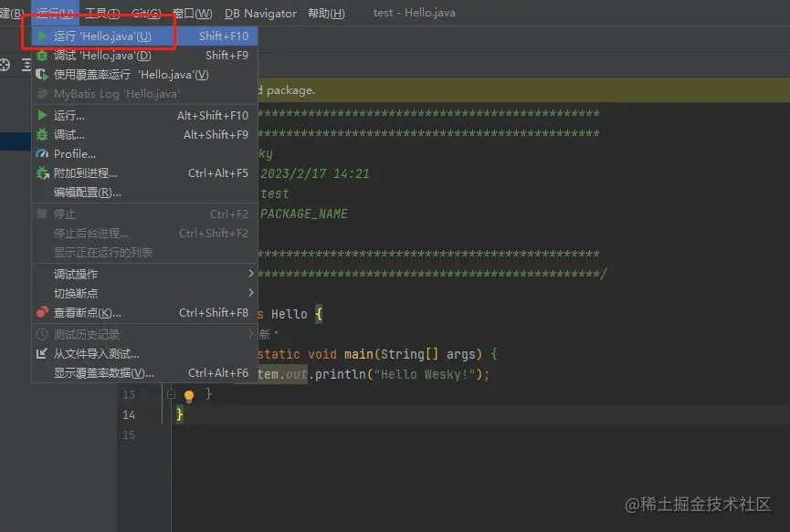Select 运行 'Hello.java'(U) menu entry
The height and width of the screenshot is (532, 790).
144,37
